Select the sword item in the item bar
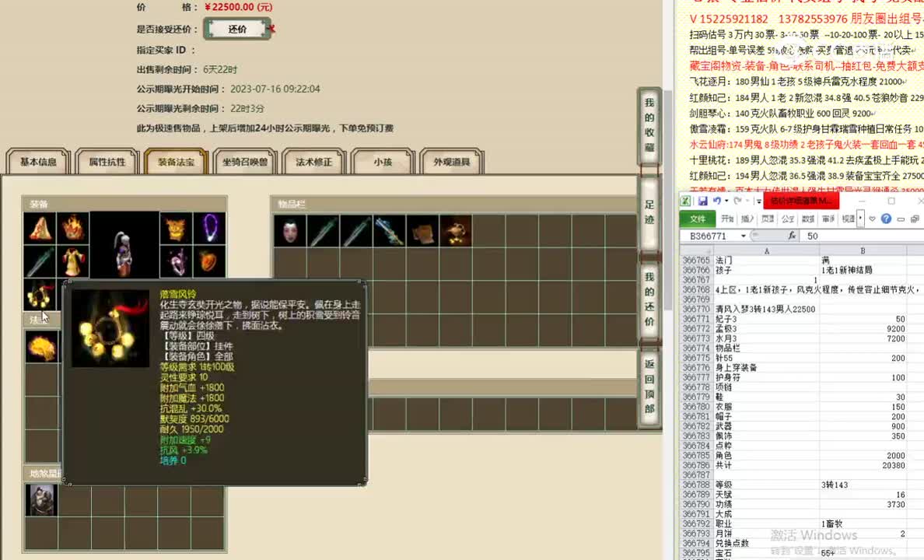 [x=323, y=230]
